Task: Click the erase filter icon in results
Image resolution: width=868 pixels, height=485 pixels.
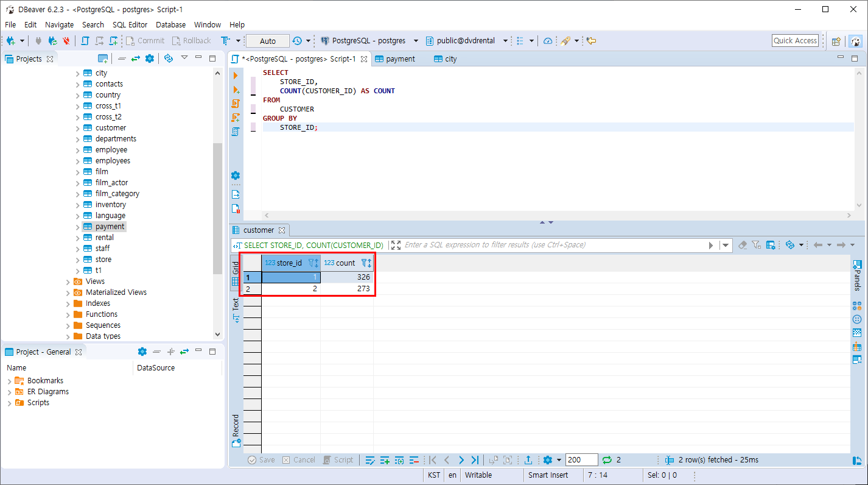Action: pyautogui.click(x=743, y=245)
